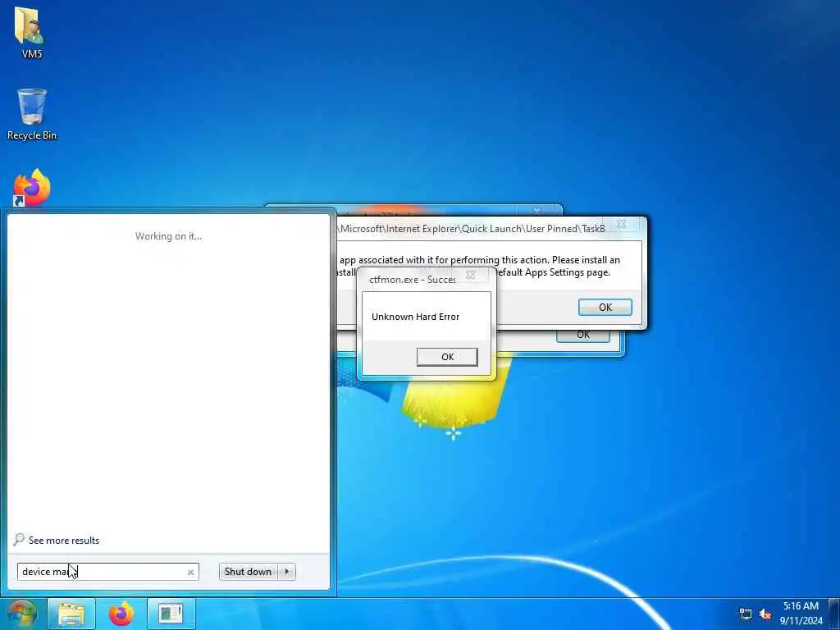The width and height of the screenshot is (840, 630).
Task: Click the magnifier icon beside See more results
Action: pos(19,540)
